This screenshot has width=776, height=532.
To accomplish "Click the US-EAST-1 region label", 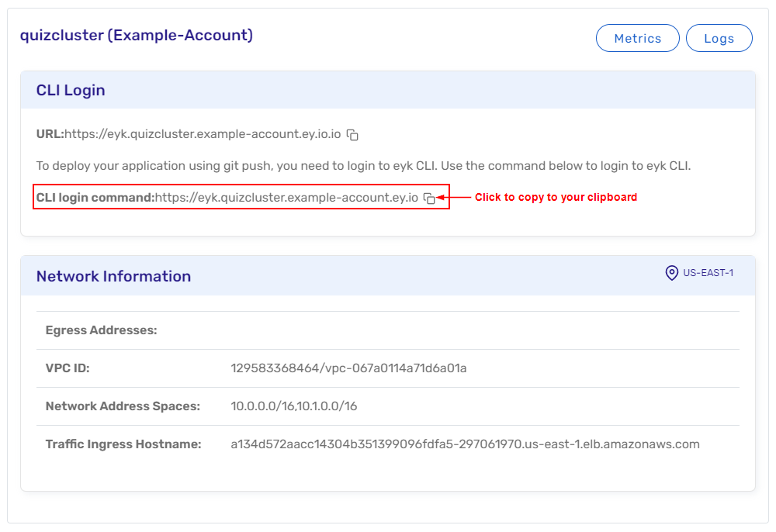I will point(708,273).
